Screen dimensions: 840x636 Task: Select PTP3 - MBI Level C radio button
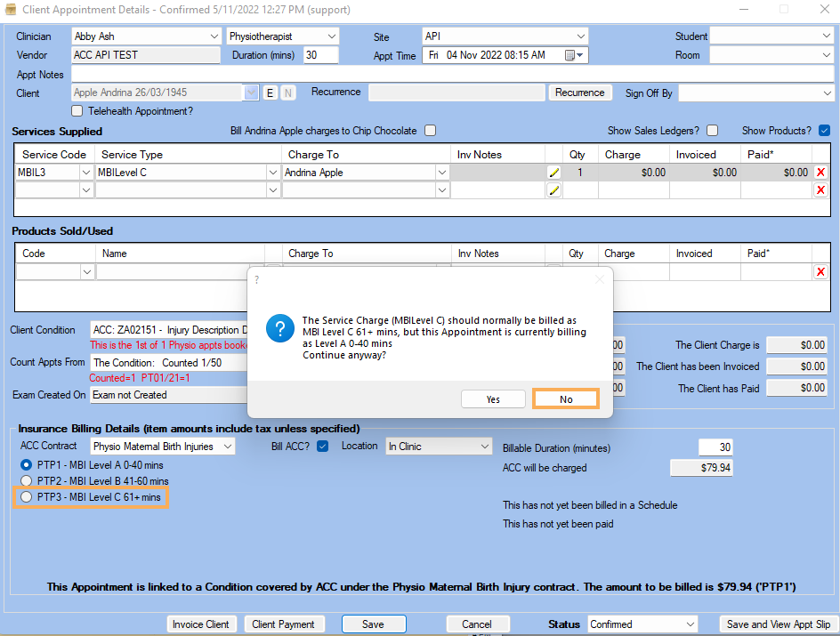point(26,497)
